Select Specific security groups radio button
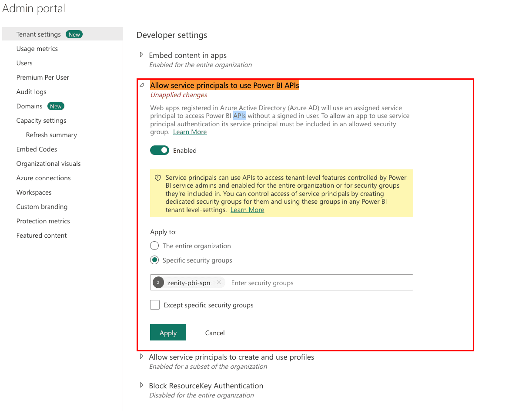532x411 pixels. pyautogui.click(x=154, y=260)
